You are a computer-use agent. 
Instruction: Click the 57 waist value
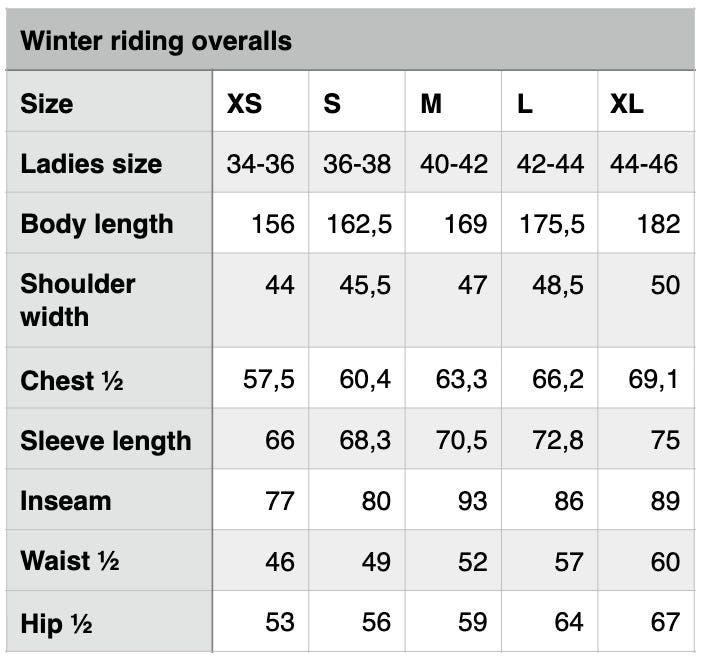569,562
